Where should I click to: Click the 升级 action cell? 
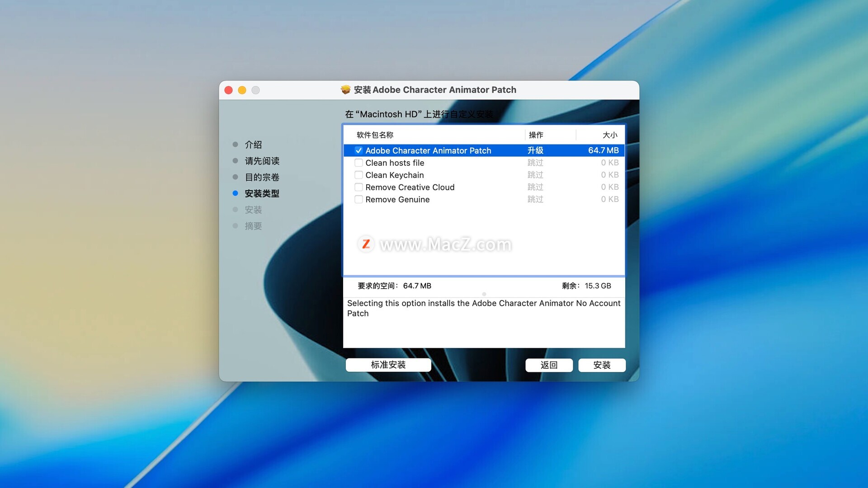[x=535, y=150]
